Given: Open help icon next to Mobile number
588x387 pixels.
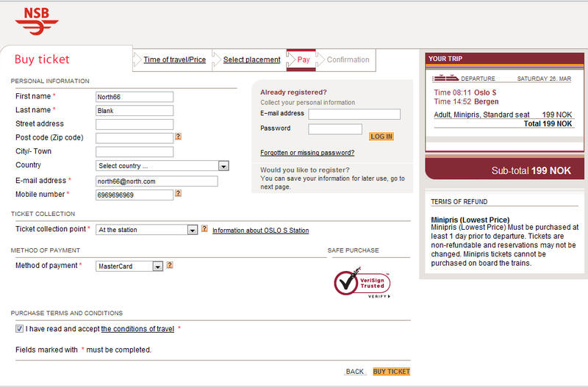Looking at the screenshot, I should (178, 193).
